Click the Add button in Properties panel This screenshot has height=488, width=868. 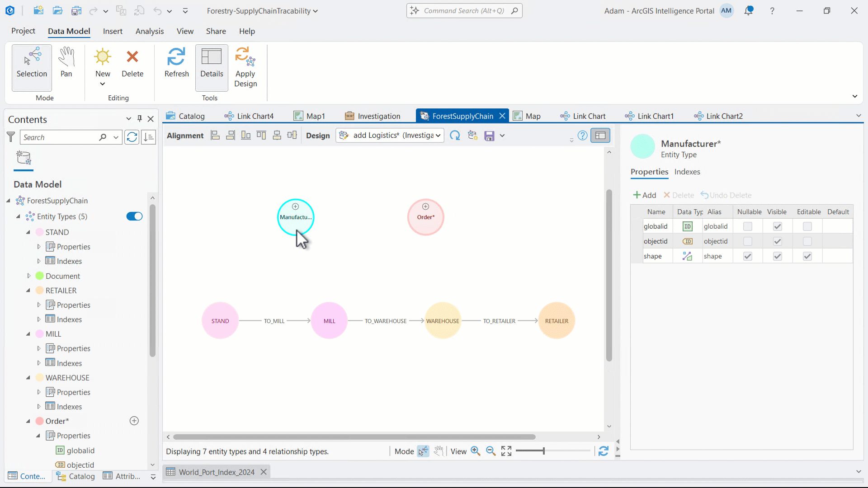(x=645, y=195)
